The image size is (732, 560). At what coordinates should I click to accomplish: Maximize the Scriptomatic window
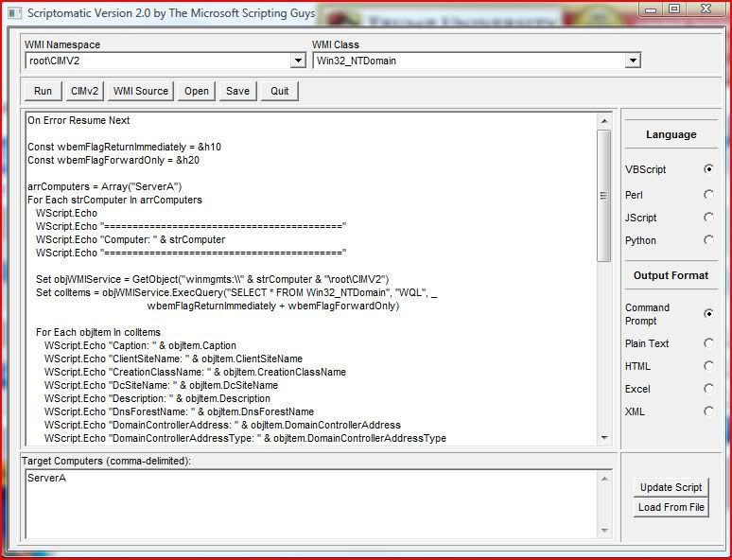673,9
